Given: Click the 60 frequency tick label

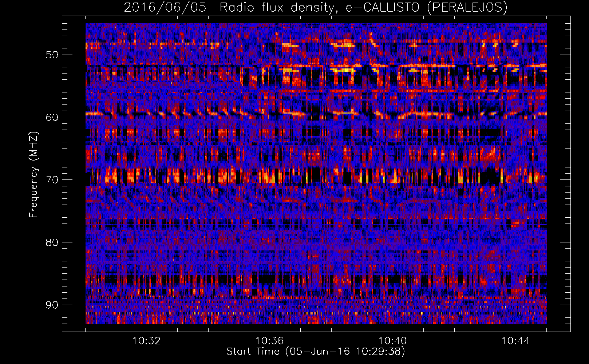Looking at the screenshot, I should [52, 117].
